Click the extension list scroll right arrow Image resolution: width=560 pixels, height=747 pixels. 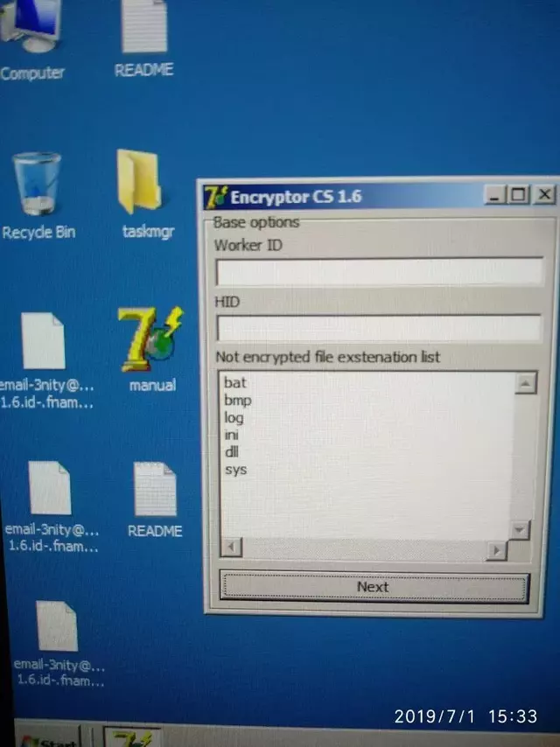[496, 551]
